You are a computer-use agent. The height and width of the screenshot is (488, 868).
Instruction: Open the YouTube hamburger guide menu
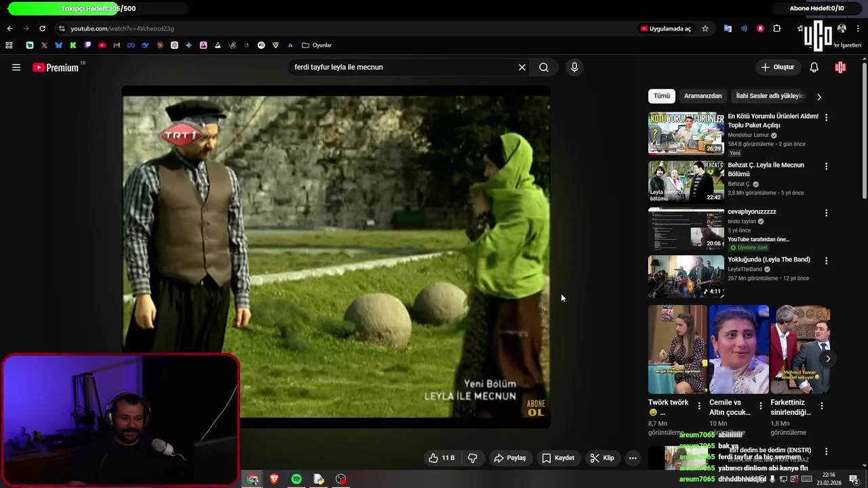[16, 67]
